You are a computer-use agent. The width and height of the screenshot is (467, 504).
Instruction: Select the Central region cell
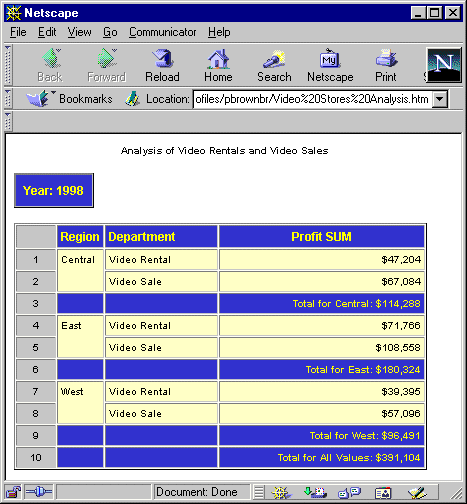pos(80,270)
